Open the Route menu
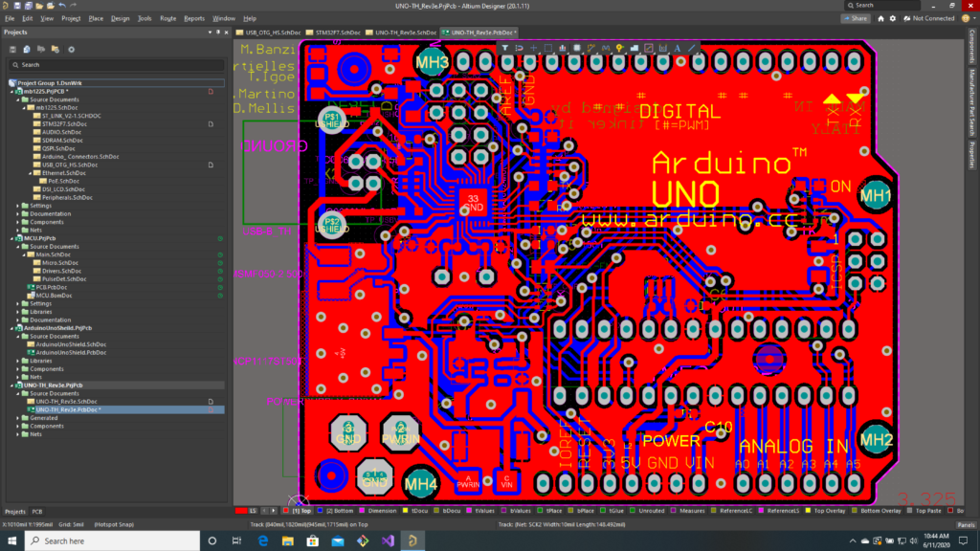Viewport: 980px width, 551px height. point(167,18)
